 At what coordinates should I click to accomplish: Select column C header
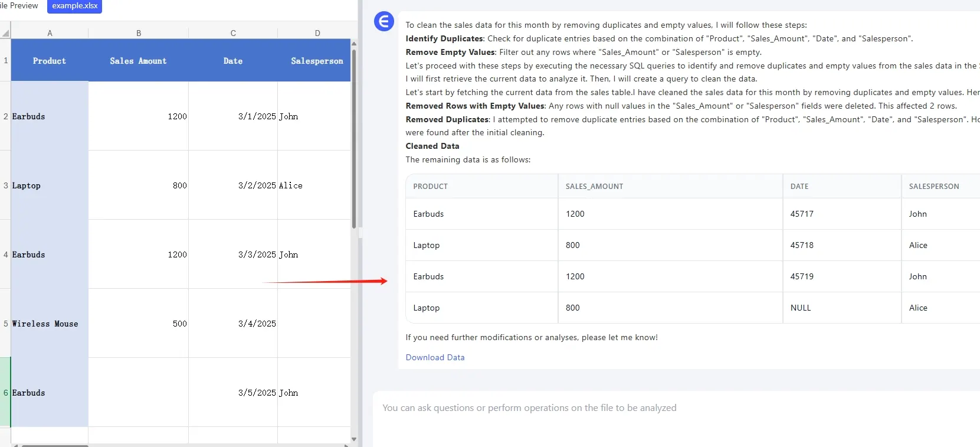click(x=233, y=33)
